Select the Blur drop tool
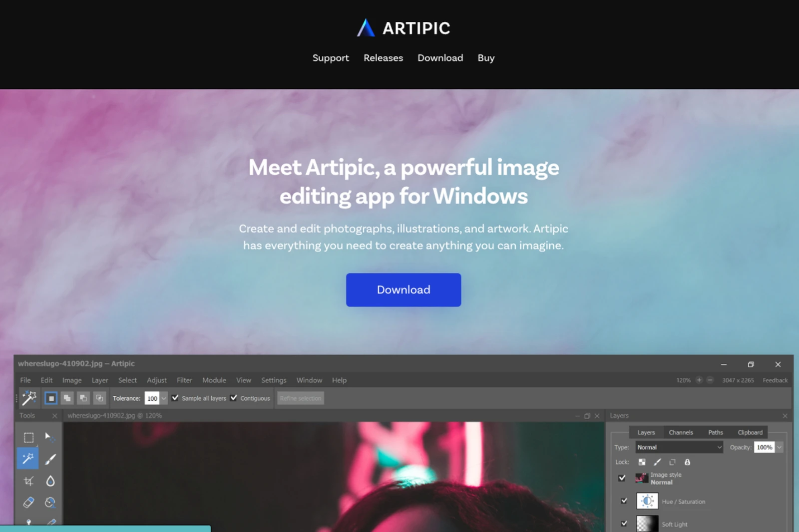This screenshot has height=532, width=799. coord(50,481)
